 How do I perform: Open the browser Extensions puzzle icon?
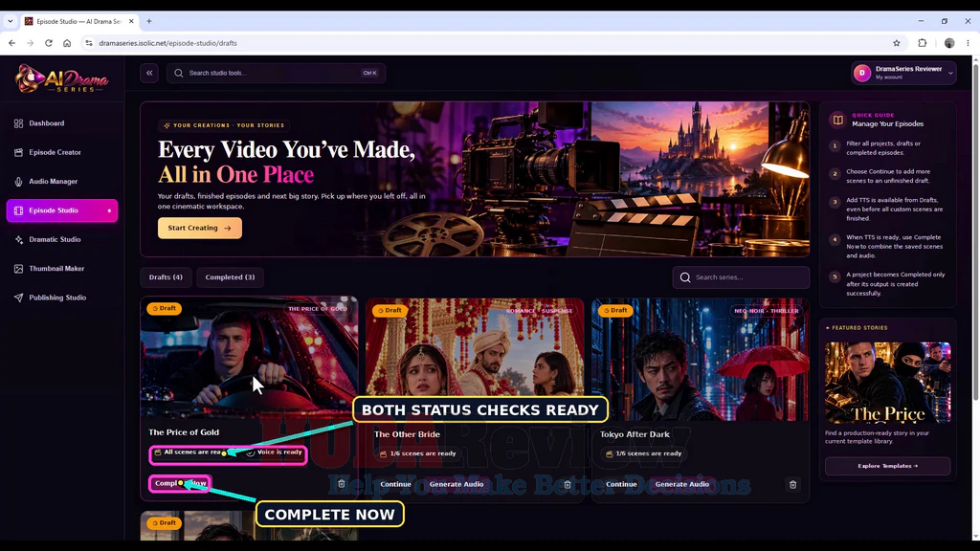(x=923, y=43)
